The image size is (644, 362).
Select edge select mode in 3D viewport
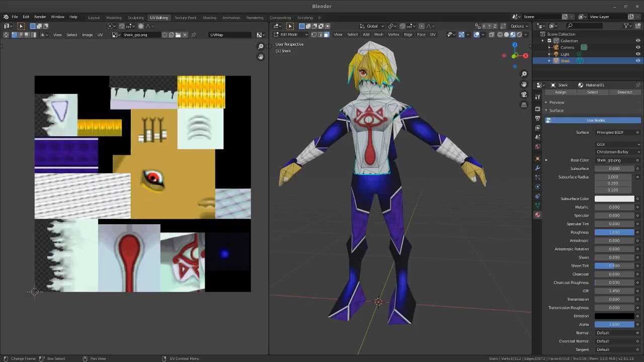pyautogui.click(x=320, y=34)
